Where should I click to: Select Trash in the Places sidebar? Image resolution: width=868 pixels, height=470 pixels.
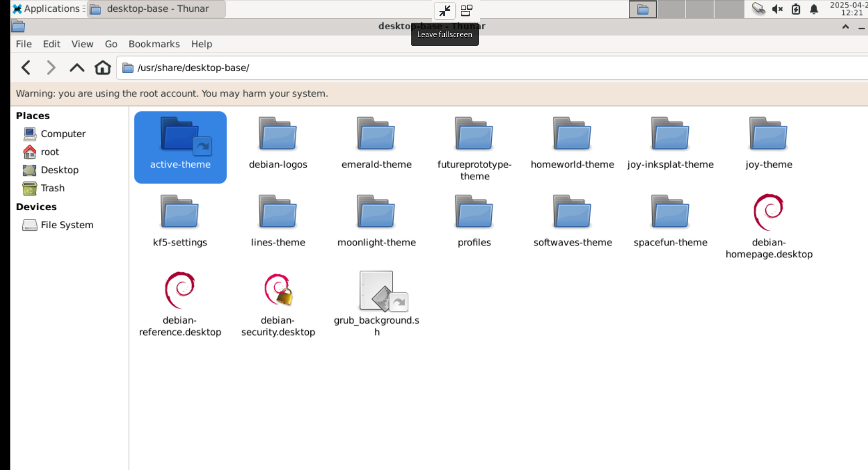[52, 188]
